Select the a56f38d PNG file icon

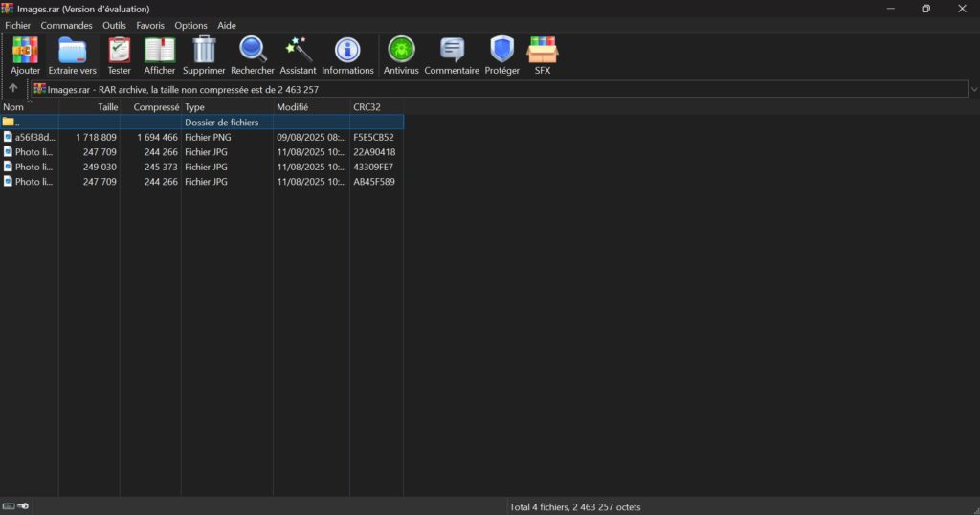(x=8, y=137)
